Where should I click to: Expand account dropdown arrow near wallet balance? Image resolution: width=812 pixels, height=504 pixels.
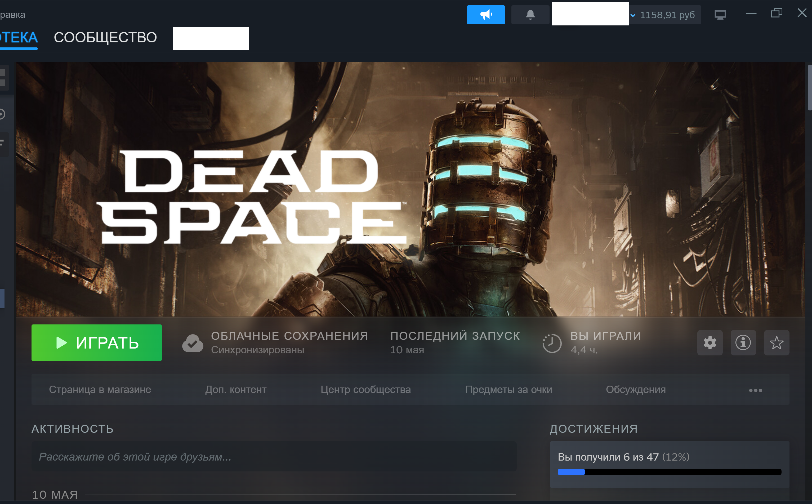click(633, 15)
